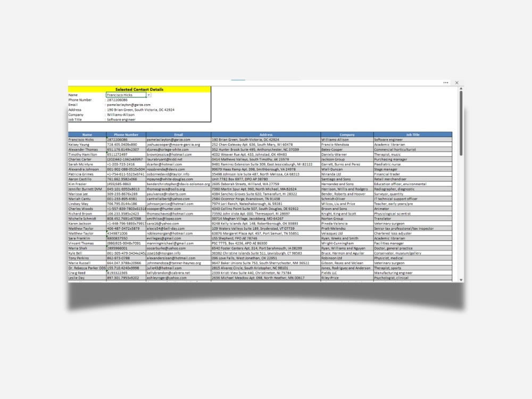532x399 pixels.
Task: Select the Kelsey Young name cell
Action: [87, 145]
